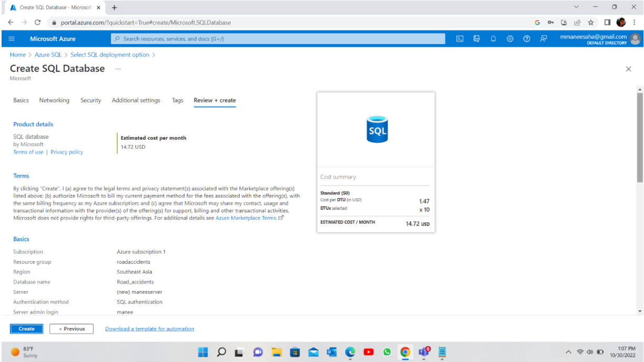This screenshot has width=644, height=362.
Task: Go to Select SQL deployment option breadcrumb
Action: click(x=110, y=55)
